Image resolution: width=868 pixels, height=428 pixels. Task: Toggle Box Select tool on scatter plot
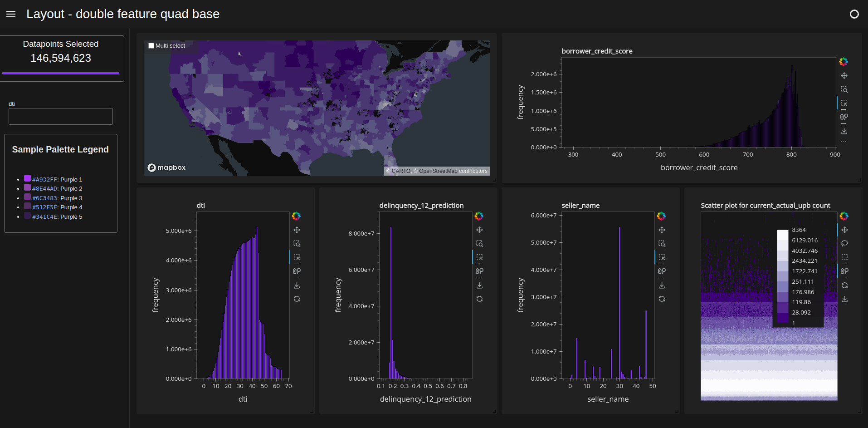(844, 257)
